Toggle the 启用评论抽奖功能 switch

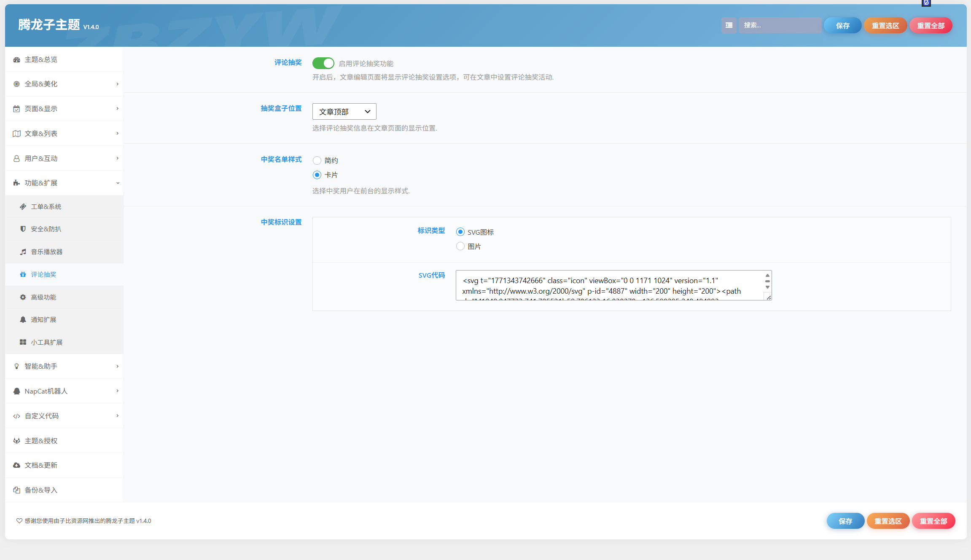click(x=323, y=63)
